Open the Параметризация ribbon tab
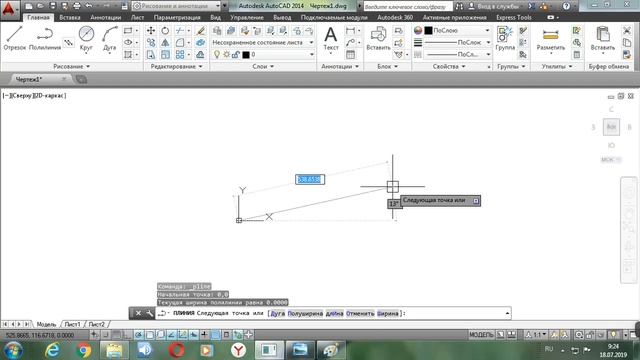Image resolution: width=640 pixels, height=360 pixels. tap(177, 18)
